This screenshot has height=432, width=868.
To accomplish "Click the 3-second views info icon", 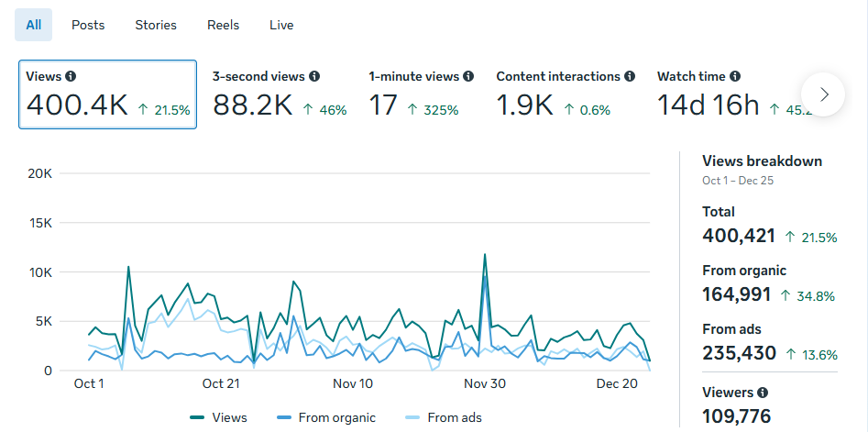I will pos(314,77).
